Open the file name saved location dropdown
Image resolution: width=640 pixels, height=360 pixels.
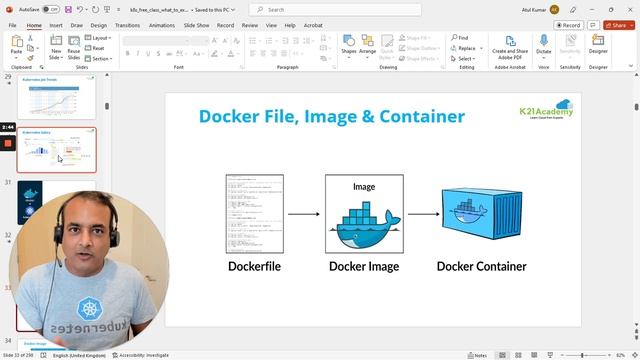pyautogui.click(x=233, y=10)
